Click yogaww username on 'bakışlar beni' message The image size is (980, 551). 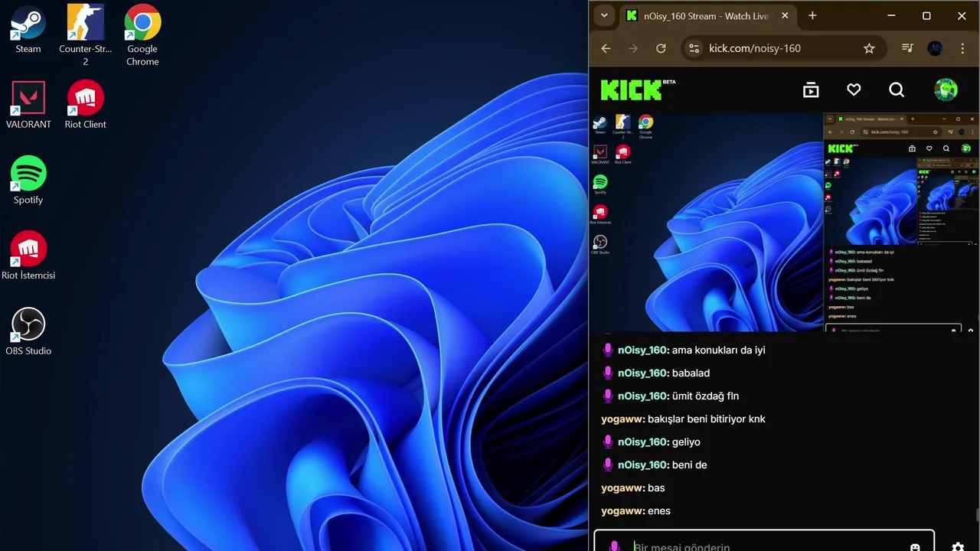click(623, 419)
